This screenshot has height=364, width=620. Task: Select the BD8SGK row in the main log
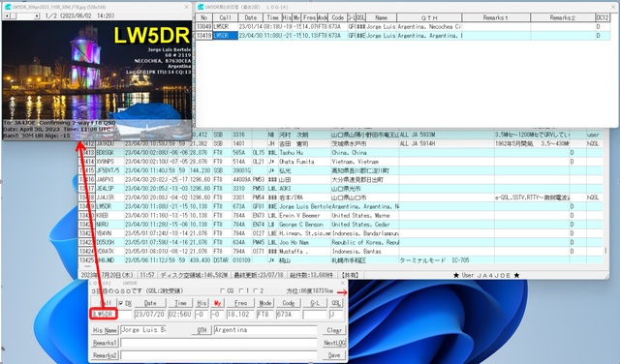click(340, 153)
